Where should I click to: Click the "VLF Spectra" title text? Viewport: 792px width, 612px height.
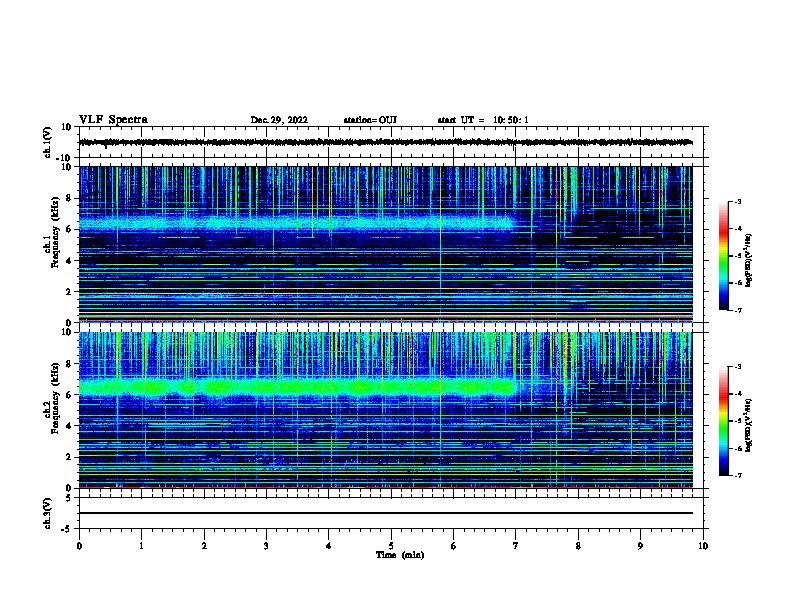pos(113,120)
